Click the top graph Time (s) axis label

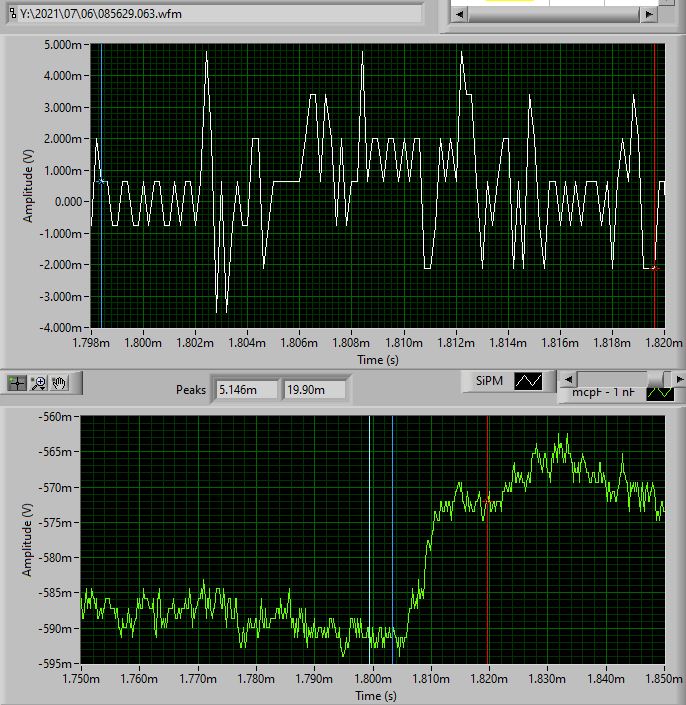click(378, 360)
